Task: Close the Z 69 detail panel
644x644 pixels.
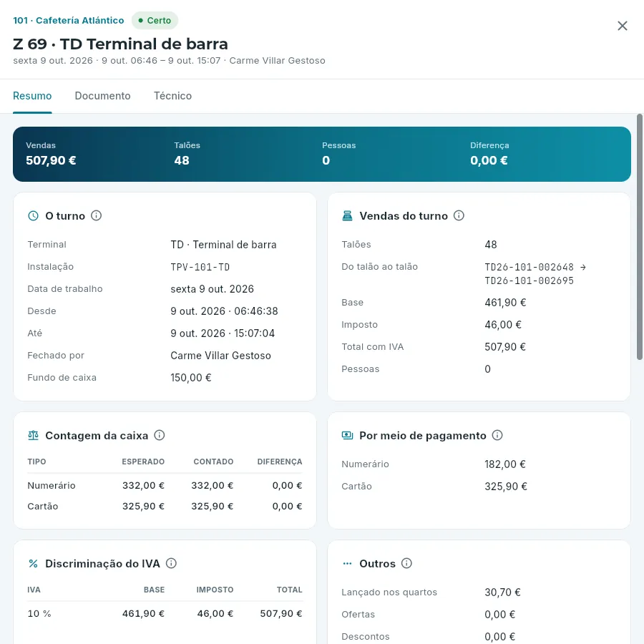Action: (x=623, y=26)
